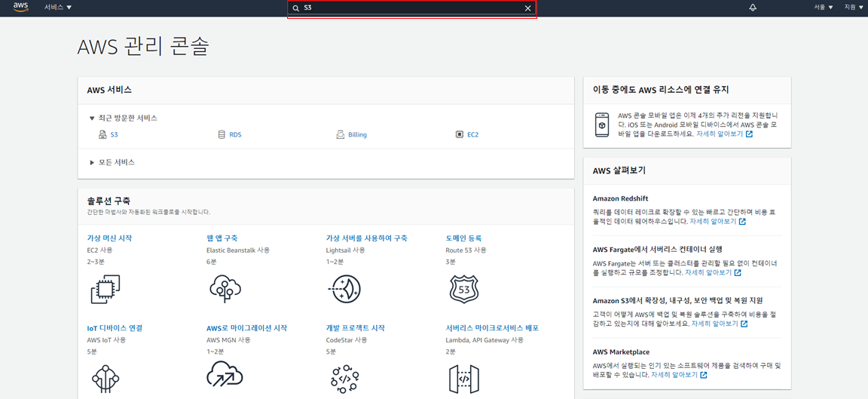Open recently visited RDS service link
868x399 pixels.
235,135
